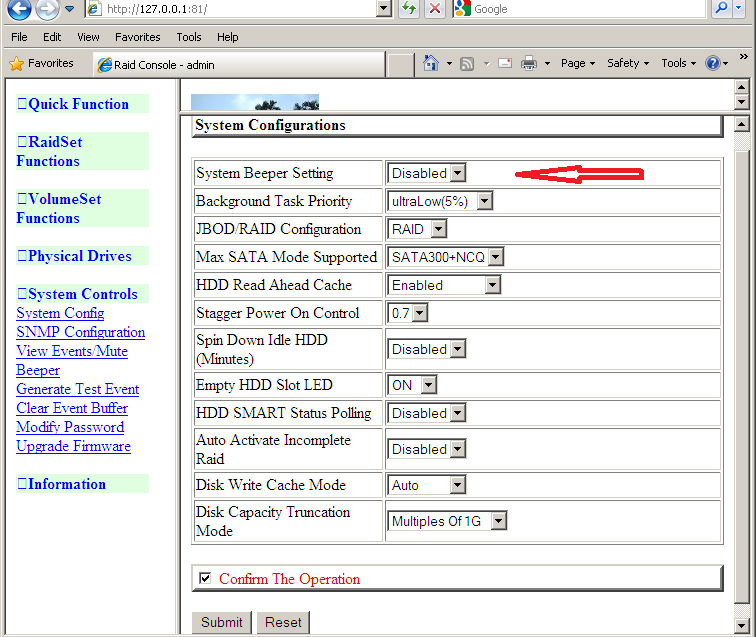Viewport: 756px width, 637px height.
Task: Click the Print icon
Action: pos(529,63)
